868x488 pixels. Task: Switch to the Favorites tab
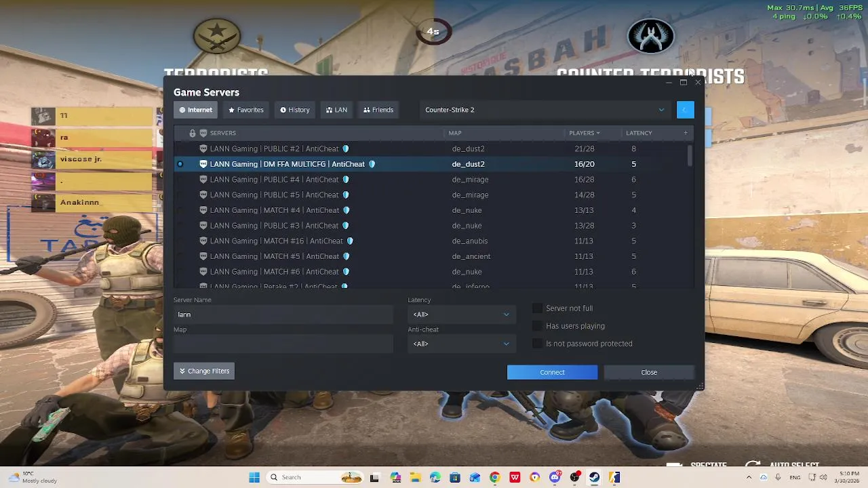245,110
